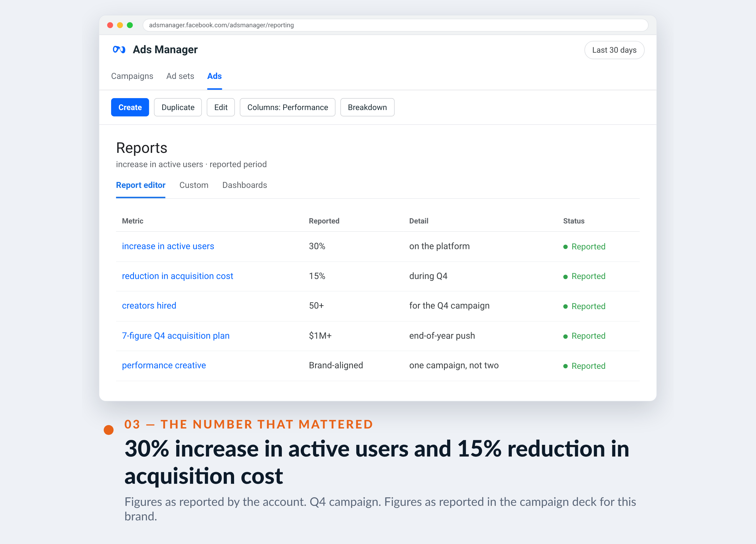Open the Dashboards tab
Viewport: 756px width, 544px height.
coord(245,185)
